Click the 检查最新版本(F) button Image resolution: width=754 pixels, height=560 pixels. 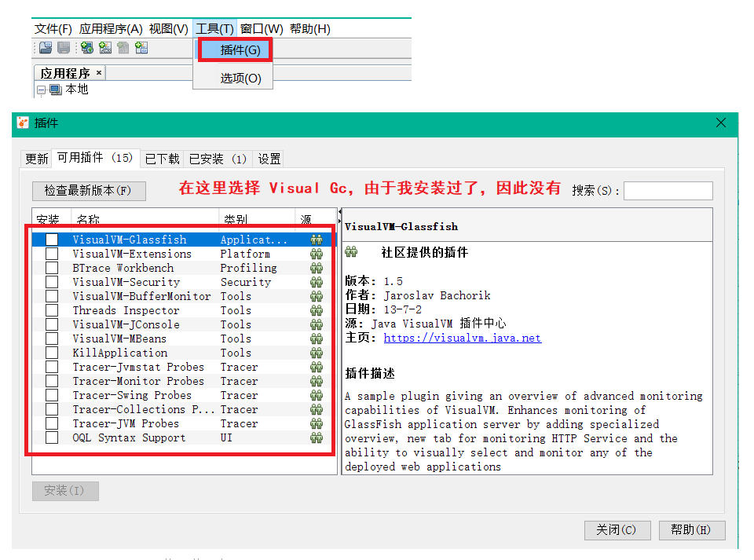pos(89,191)
